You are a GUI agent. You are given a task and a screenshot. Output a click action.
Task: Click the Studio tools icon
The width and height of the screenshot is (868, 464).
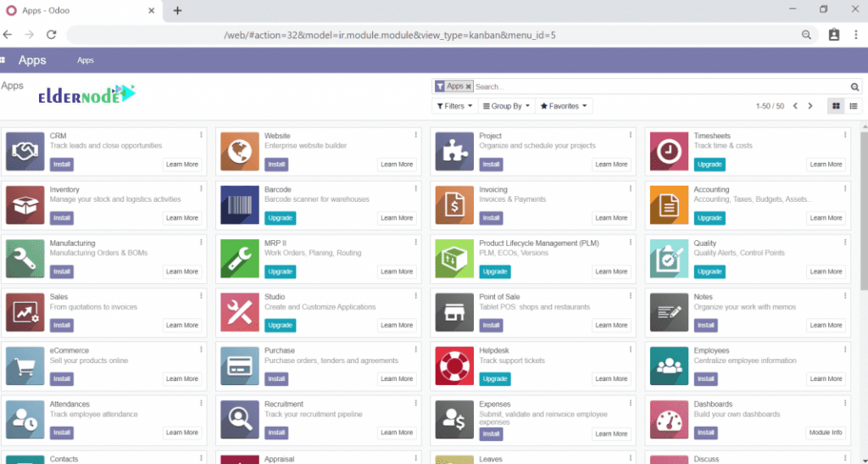[x=240, y=312]
